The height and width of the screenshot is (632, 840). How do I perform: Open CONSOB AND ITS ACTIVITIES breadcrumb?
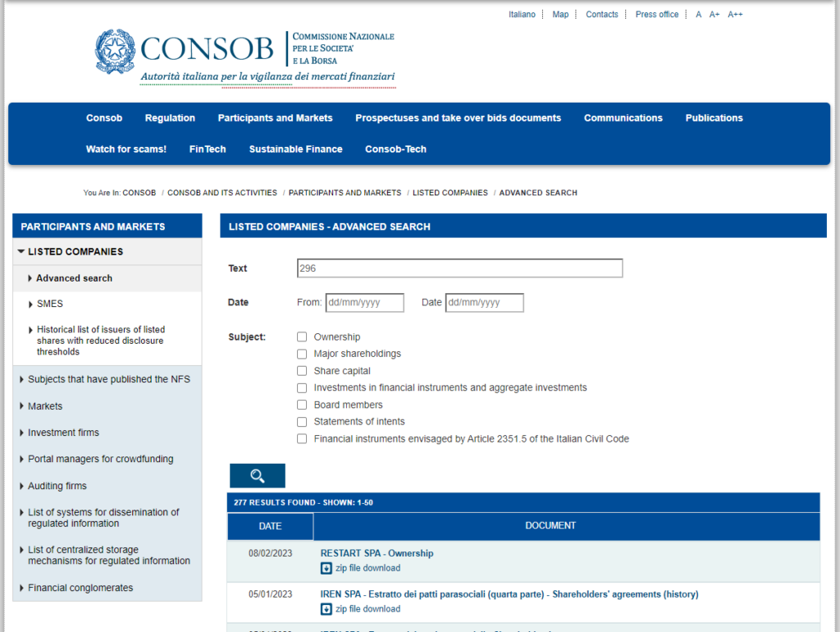[x=222, y=192]
